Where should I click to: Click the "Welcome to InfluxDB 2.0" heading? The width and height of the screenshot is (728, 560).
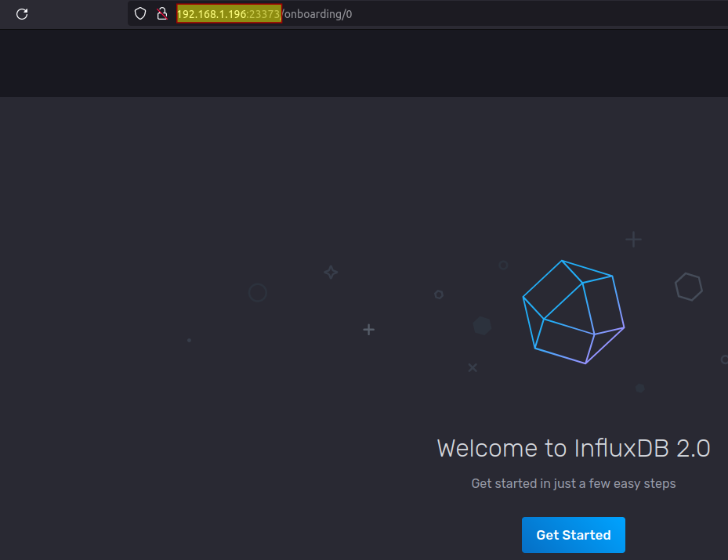(x=574, y=448)
